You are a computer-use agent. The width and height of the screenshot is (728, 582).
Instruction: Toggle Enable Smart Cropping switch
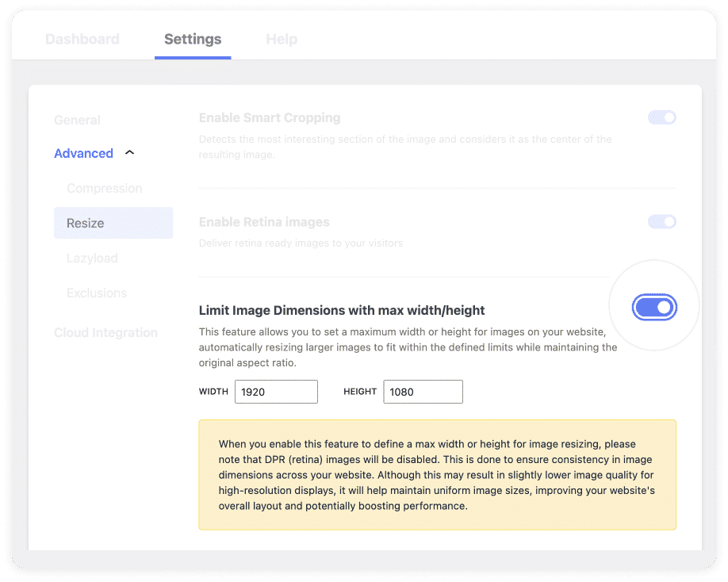tap(662, 117)
